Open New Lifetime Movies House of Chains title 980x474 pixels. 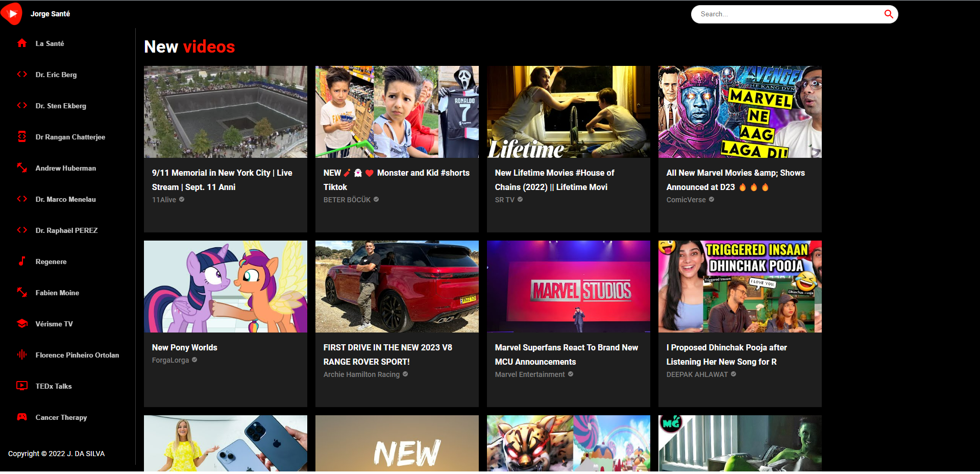[554, 180]
